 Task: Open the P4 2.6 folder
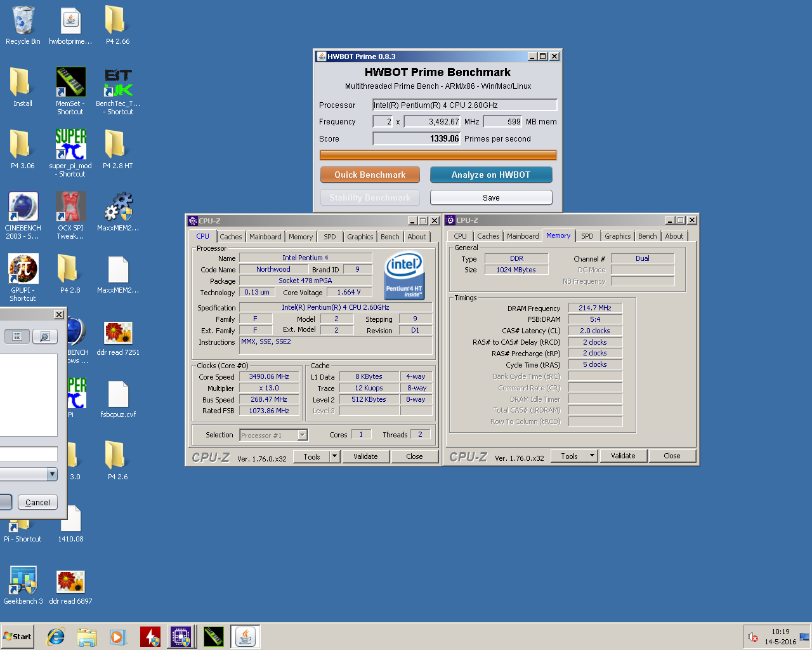[x=117, y=461]
